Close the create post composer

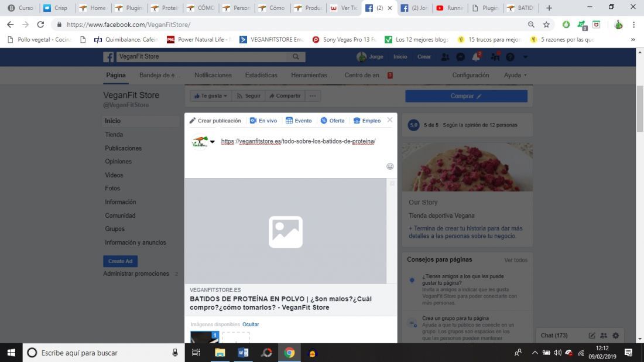(390, 120)
